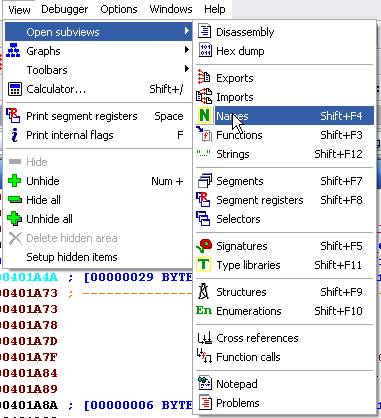Click the Selectors icon

pyautogui.click(x=203, y=219)
